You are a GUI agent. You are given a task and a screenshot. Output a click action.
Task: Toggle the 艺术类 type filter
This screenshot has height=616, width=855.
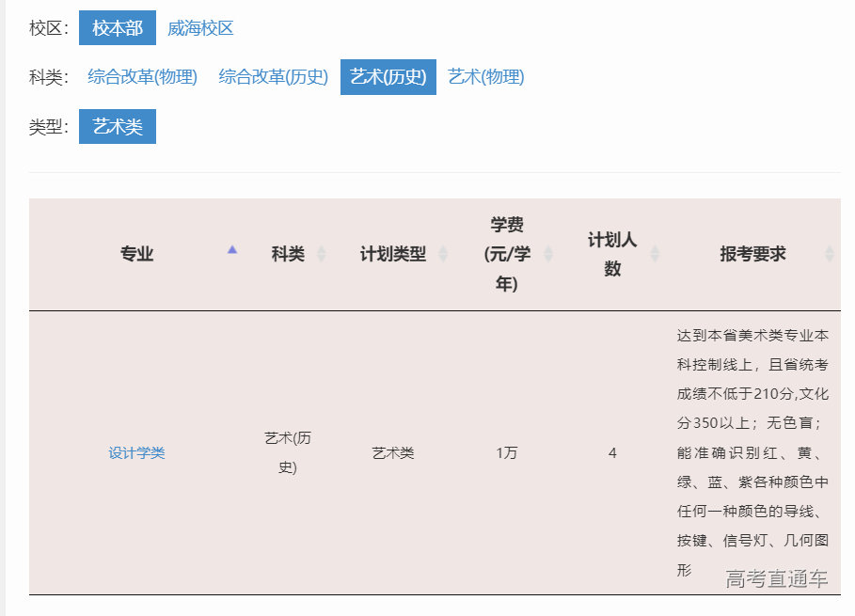[117, 125]
